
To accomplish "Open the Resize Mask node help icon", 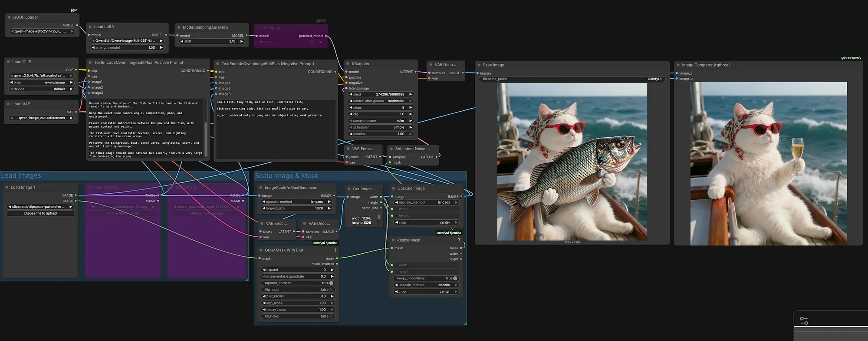I will [459, 240].
